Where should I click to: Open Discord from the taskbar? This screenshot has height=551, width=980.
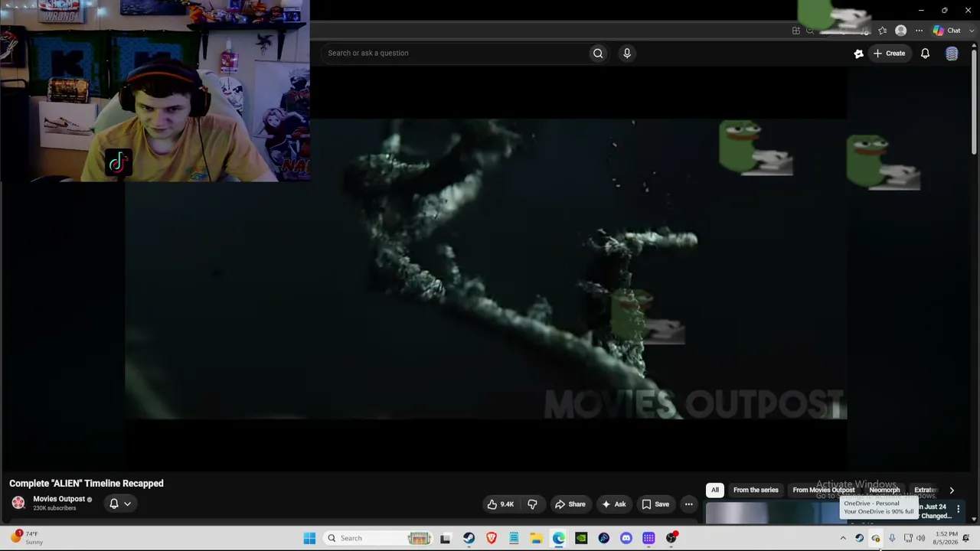[x=626, y=538]
